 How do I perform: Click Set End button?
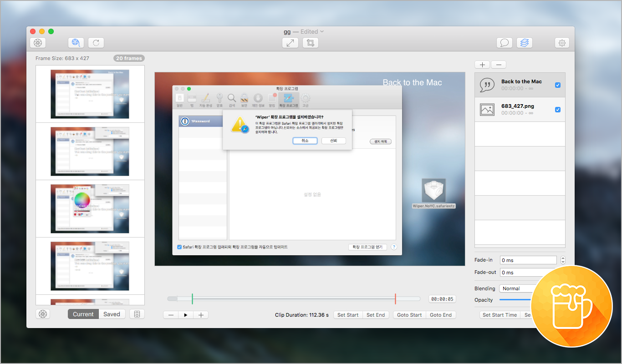376,315
